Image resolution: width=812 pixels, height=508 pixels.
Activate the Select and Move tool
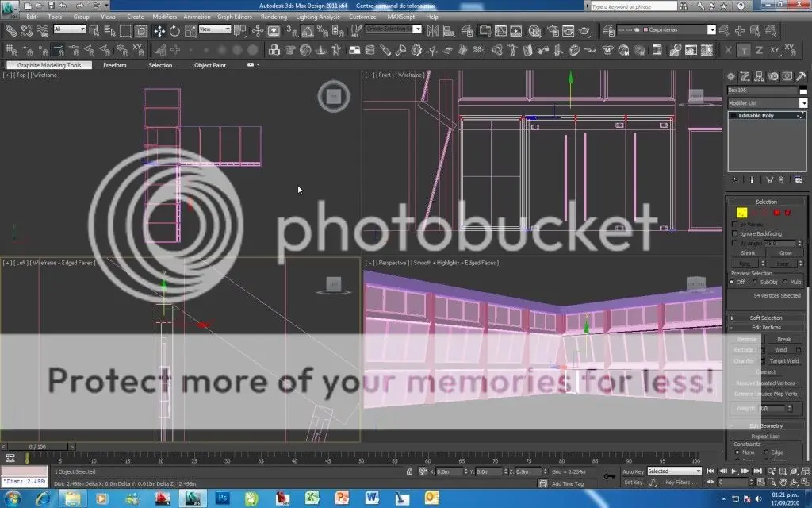(x=159, y=31)
